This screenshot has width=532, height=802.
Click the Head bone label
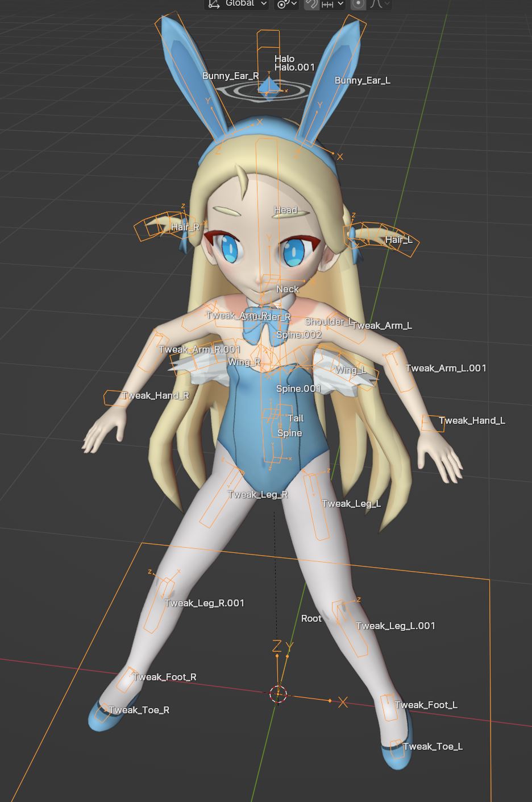285,210
